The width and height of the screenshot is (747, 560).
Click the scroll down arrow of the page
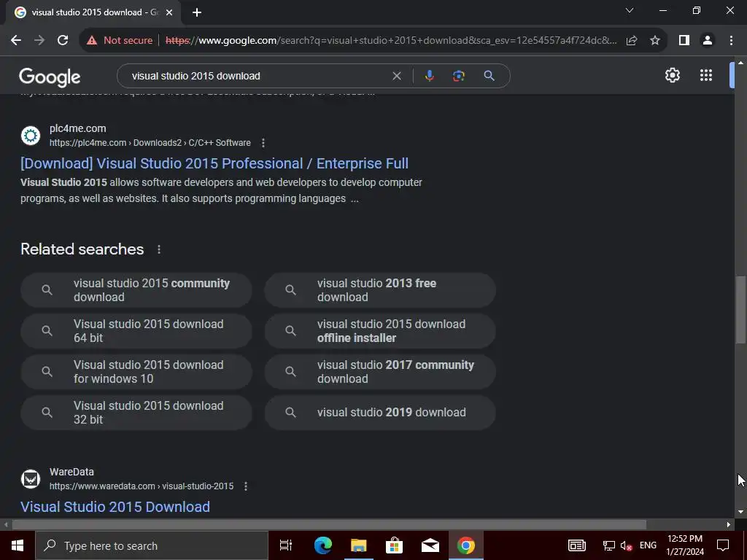pyautogui.click(x=740, y=513)
